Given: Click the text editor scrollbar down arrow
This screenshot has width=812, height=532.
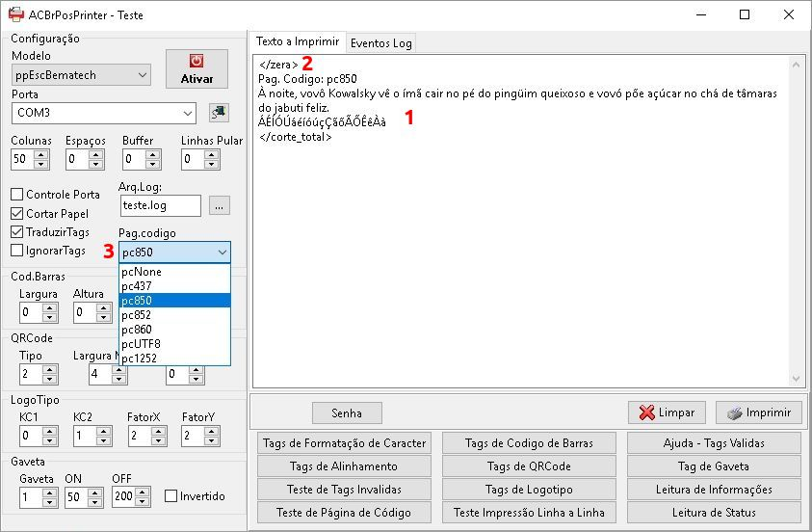Looking at the screenshot, I should coord(796,379).
